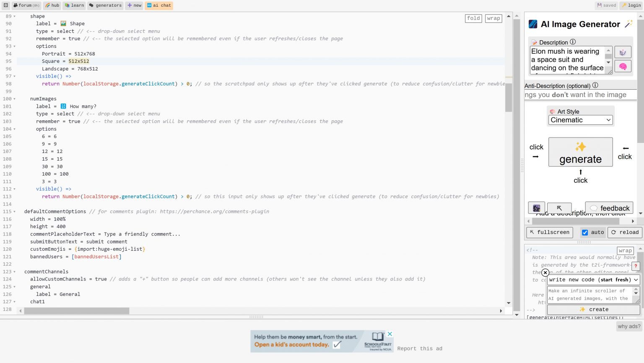The width and height of the screenshot is (644, 363).
Task: Click the red question mark help button
Action: click(636, 266)
